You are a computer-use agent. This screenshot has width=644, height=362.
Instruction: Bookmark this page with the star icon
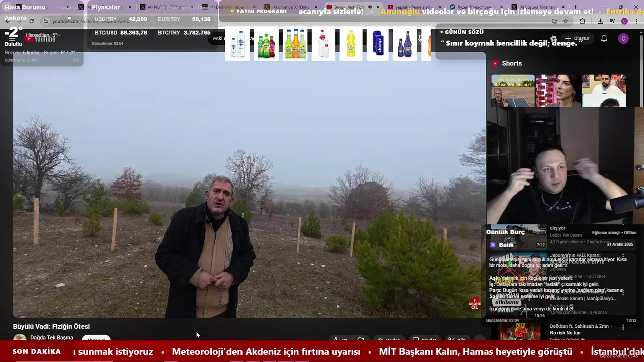coord(566,21)
